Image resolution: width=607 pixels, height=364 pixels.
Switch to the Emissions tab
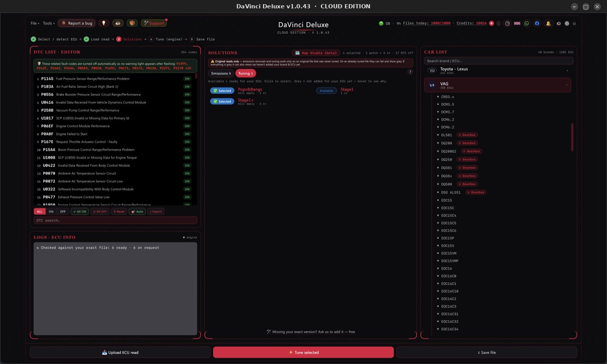(x=221, y=74)
